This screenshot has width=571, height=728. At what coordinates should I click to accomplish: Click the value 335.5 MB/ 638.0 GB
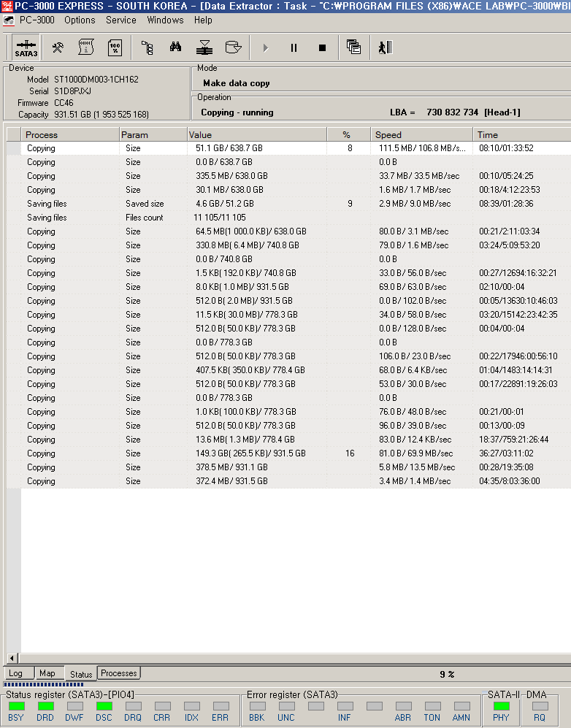pos(231,176)
